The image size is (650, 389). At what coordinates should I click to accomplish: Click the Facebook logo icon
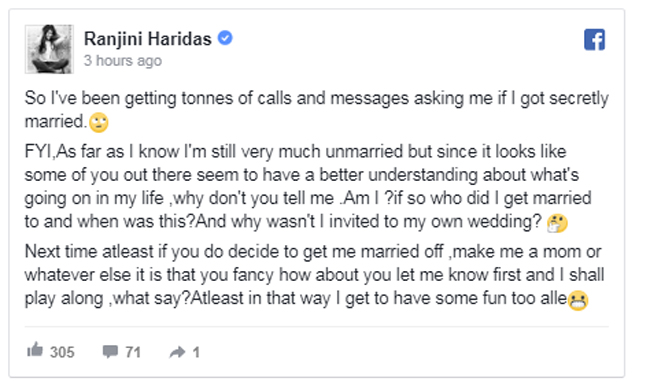click(x=594, y=39)
